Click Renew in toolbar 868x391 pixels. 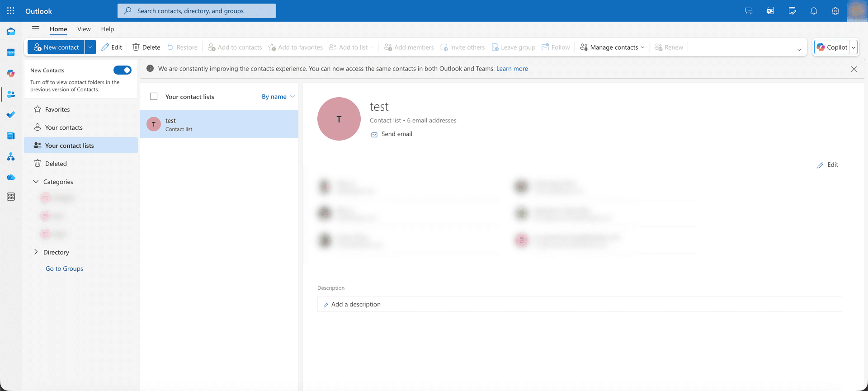(x=669, y=47)
